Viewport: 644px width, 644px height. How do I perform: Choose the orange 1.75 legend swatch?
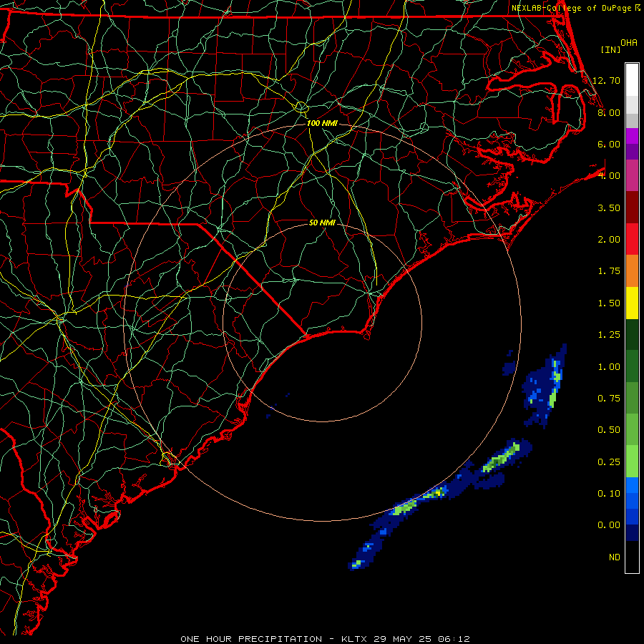coord(632,271)
